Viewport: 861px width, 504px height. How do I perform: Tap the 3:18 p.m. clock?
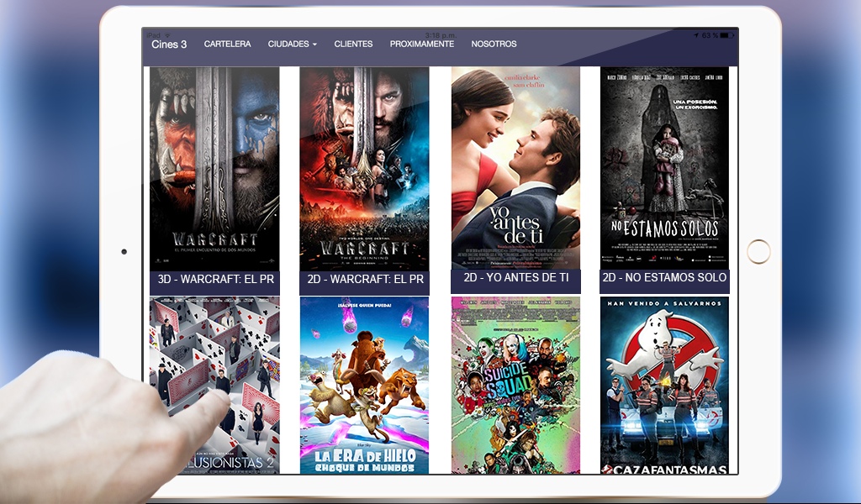[441, 35]
